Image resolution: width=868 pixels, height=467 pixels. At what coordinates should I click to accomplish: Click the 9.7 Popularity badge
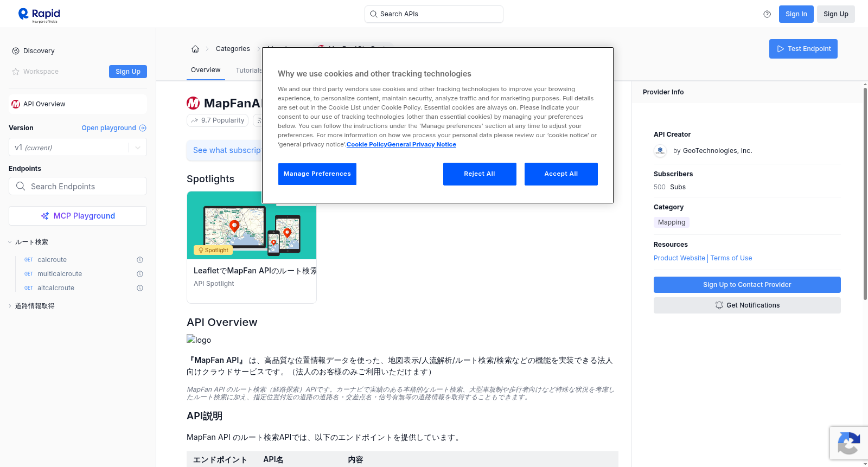(x=218, y=120)
